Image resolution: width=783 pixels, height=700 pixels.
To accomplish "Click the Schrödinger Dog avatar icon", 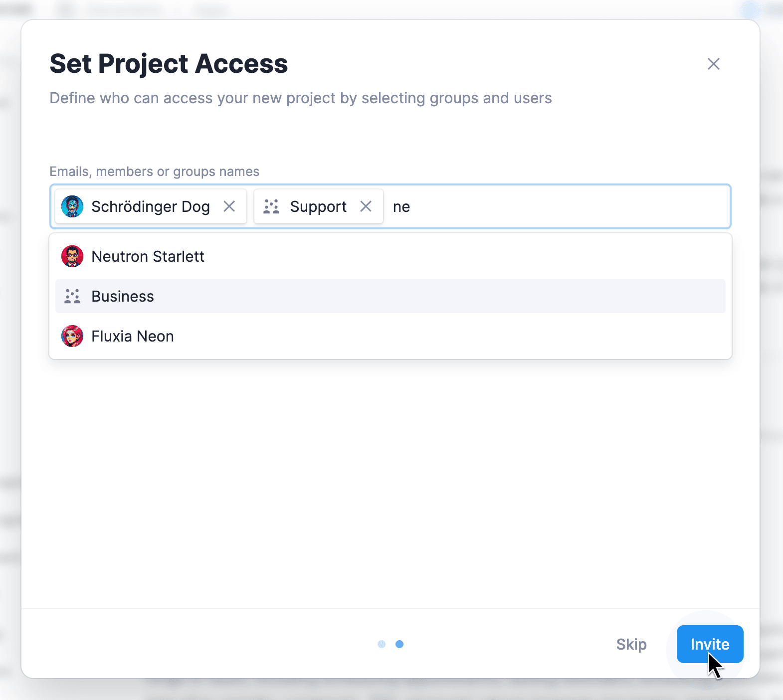I will coord(72,206).
